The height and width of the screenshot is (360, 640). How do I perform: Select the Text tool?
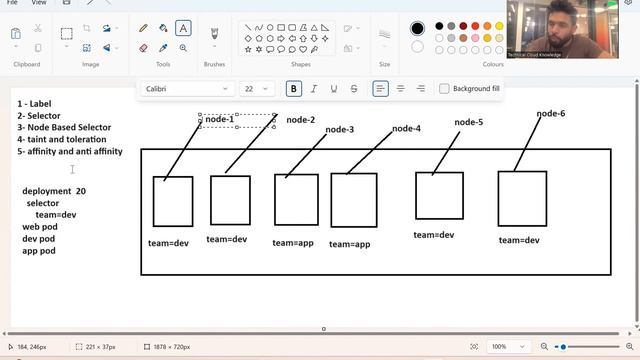(x=183, y=28)
